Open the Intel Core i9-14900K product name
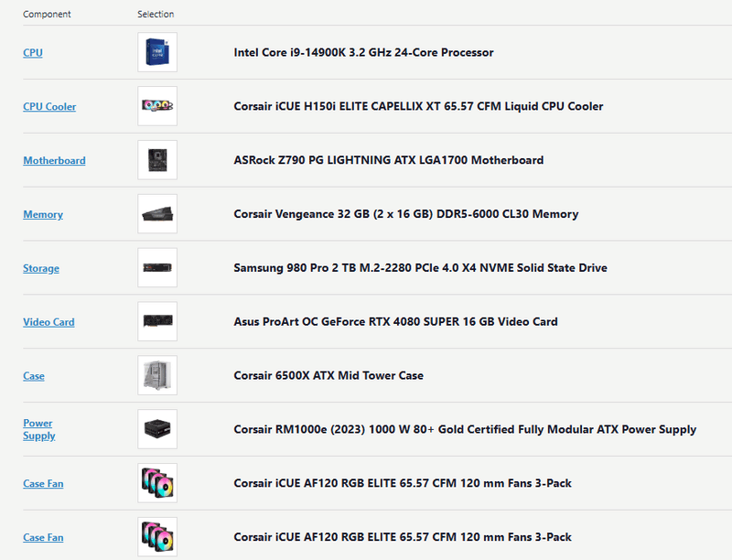The height and width of the screenshot is (560, 732). 363,52
